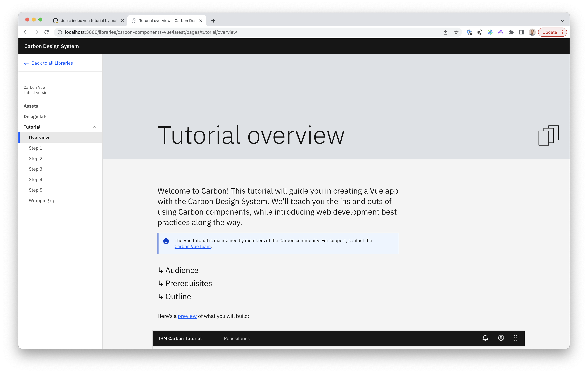Open Design kits in the sidebar

[x=60, y=116]
